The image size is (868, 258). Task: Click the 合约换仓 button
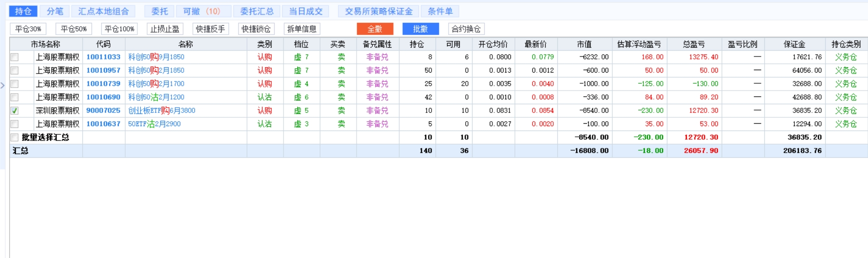point(466,29)
